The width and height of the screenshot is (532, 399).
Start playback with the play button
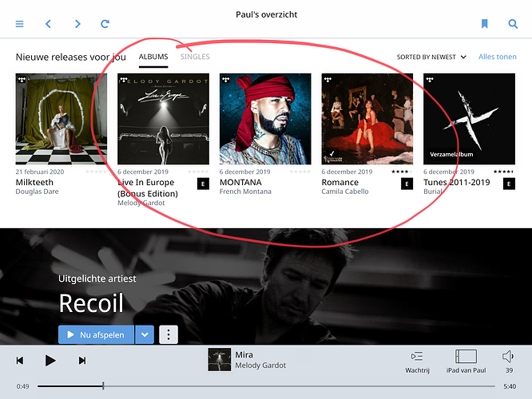50,361
